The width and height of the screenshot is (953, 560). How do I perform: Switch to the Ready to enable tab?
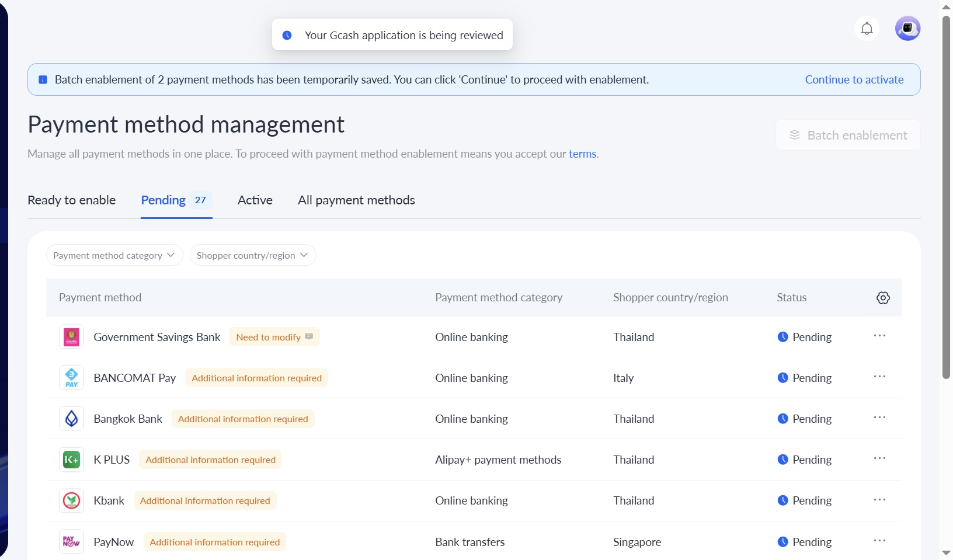72,200
